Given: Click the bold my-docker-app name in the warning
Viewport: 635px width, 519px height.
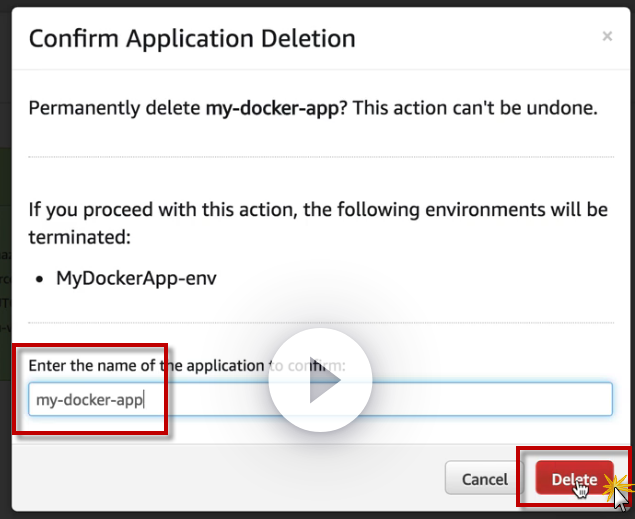Looking at the screenshot, I should (x=273, y=107).
